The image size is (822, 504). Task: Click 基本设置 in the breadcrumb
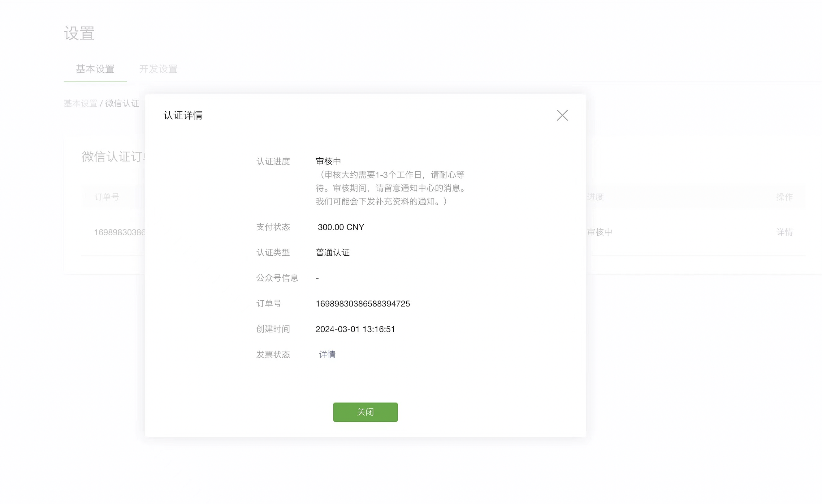[80, 103]
